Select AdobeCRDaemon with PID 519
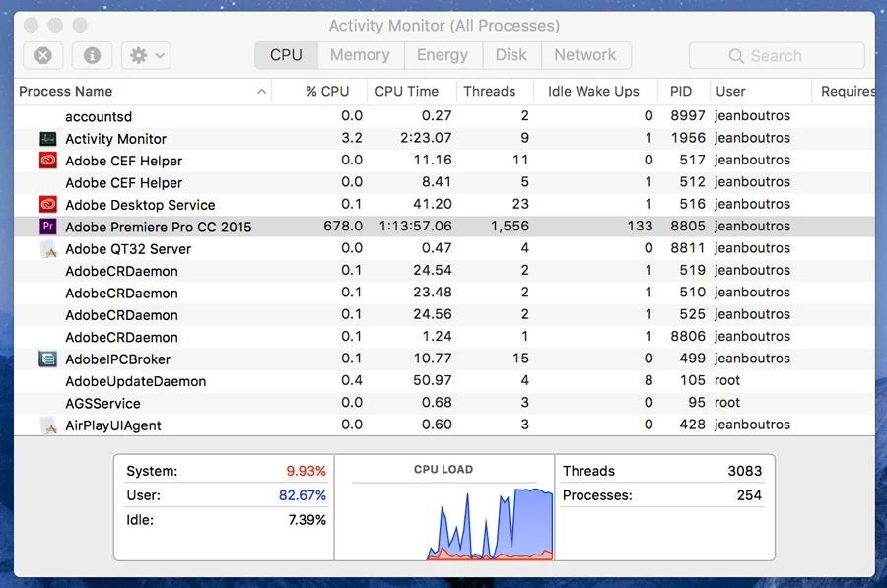This screenshot has width=887, height=588. (x=444, y=271)
